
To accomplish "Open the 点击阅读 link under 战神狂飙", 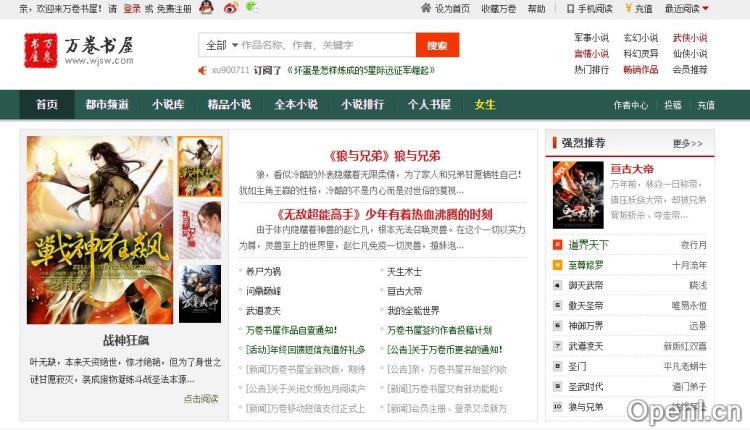I will 200,398.
